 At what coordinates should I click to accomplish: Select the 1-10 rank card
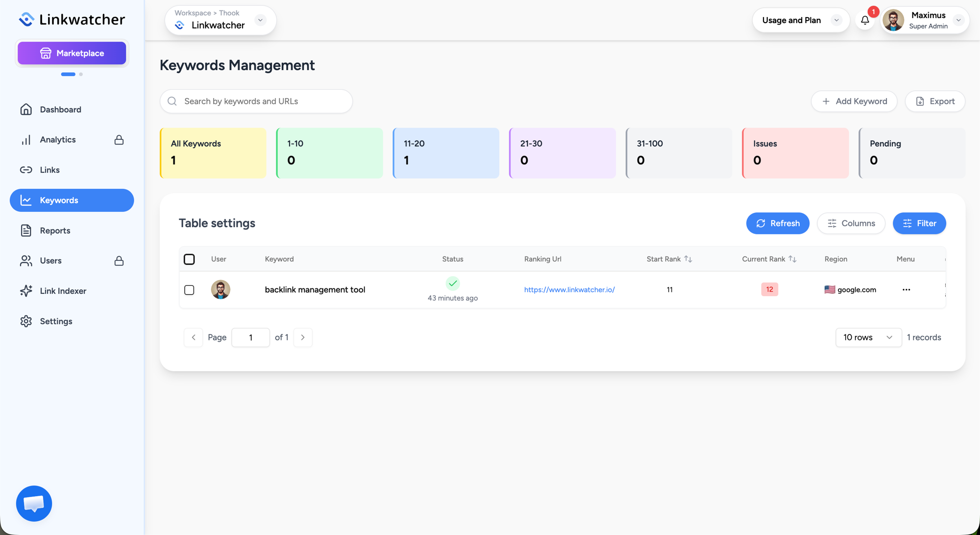[x=329, y=153]
